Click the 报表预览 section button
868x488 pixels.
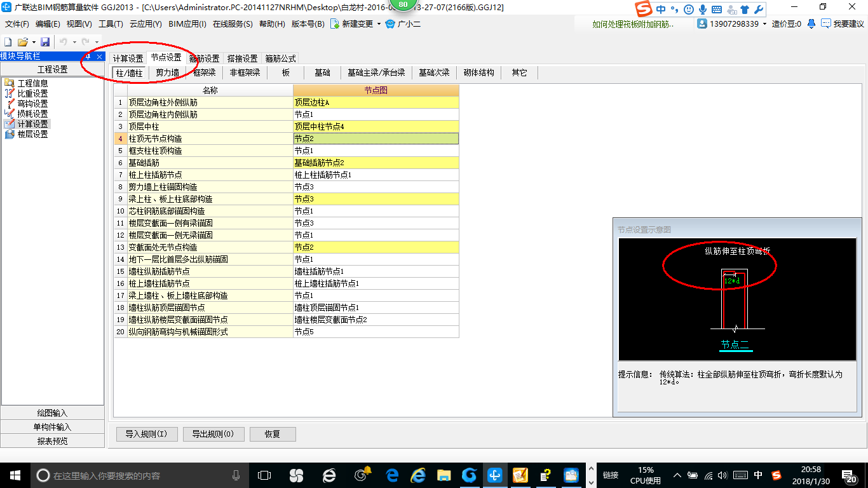pos(52,441)
